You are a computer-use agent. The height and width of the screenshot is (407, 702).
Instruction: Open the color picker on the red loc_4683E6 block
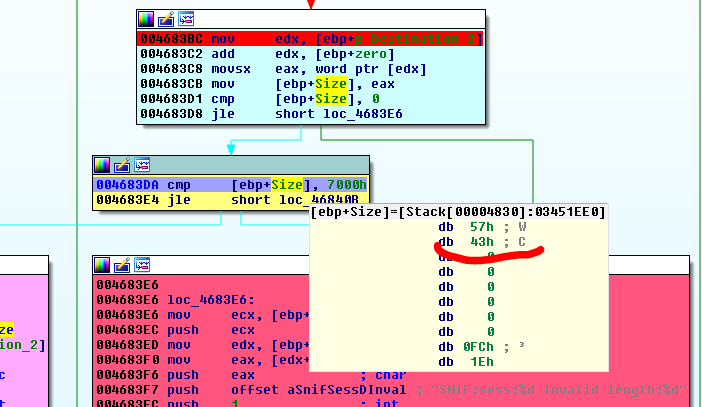point(103,265)
